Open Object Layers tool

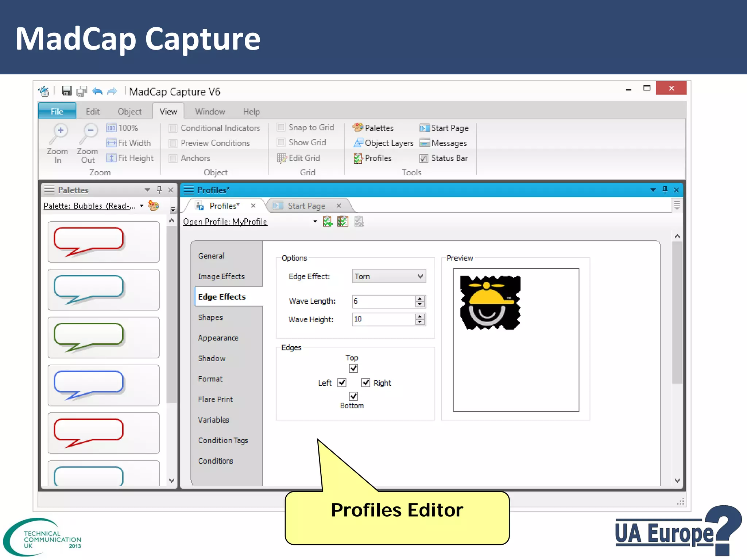(383, 143)
